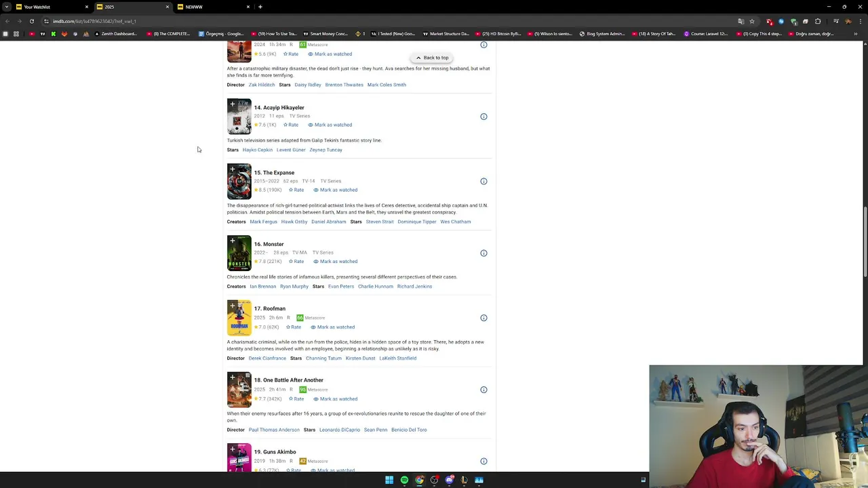Expand the tab search dropdown arrow

coord(7,7)
